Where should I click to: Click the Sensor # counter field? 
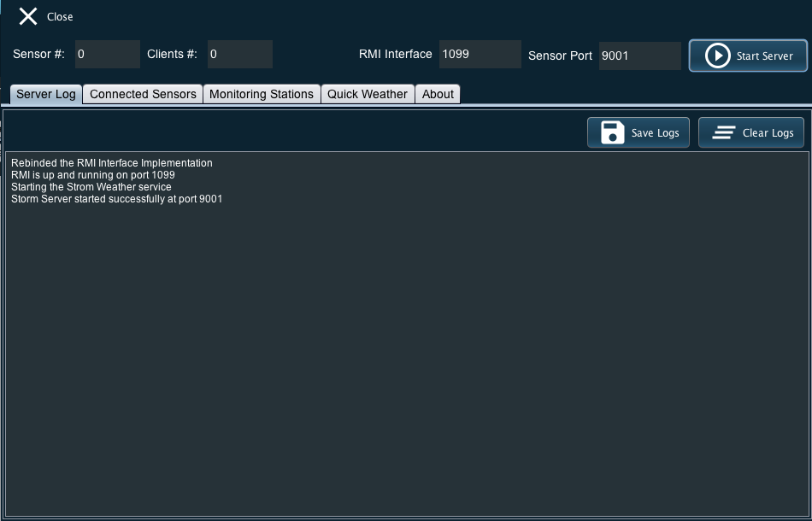pos(107,54)
